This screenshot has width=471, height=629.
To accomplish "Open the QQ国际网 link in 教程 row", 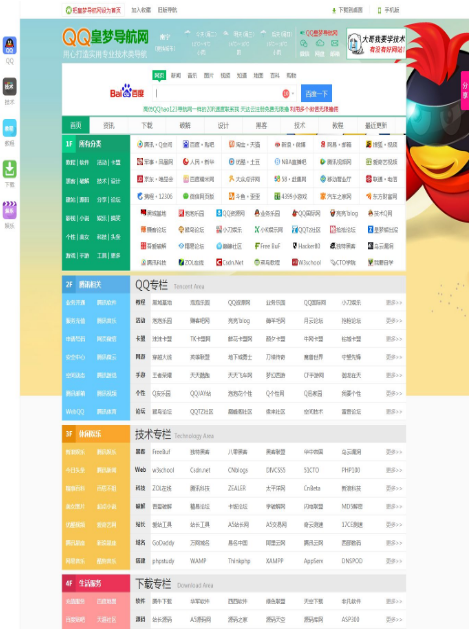I will pos(313,302).
